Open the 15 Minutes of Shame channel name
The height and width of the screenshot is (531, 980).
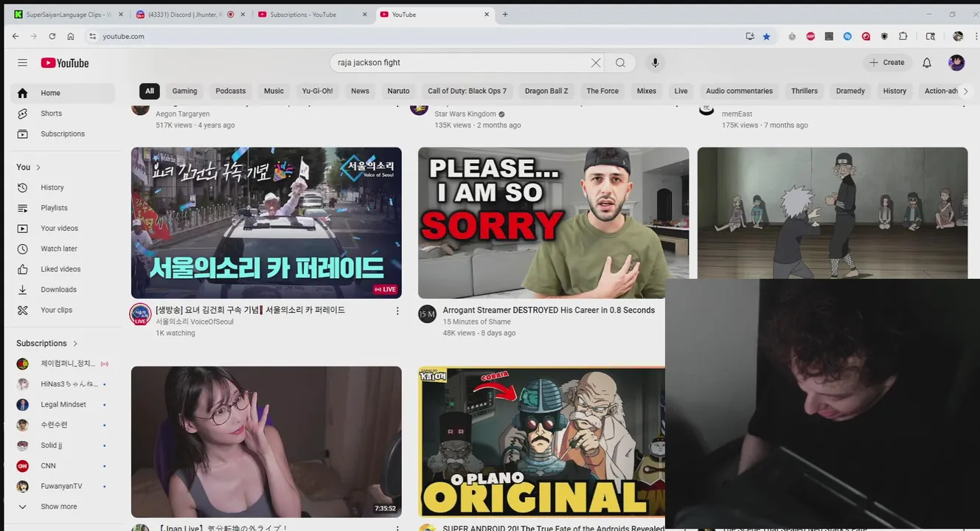pos(476,322)
